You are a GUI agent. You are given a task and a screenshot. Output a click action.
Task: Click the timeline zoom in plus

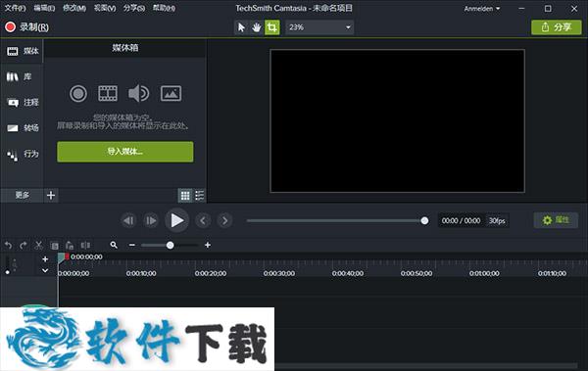tap(208, 245)
